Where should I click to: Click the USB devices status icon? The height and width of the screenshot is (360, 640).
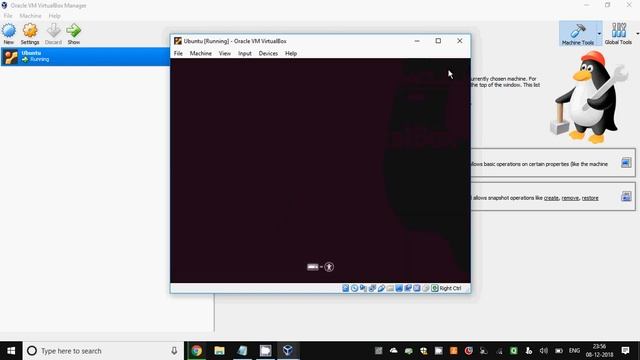pos(381,288)
